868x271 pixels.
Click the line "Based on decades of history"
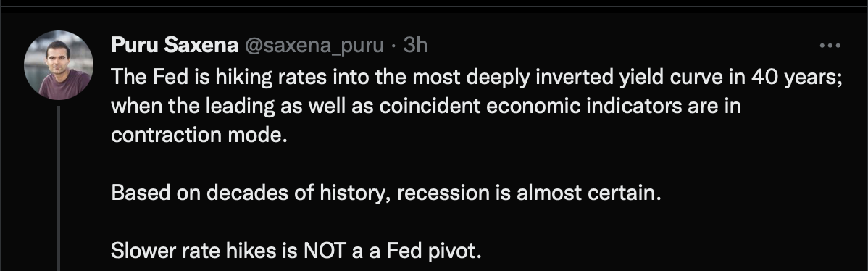click(386, 193)
